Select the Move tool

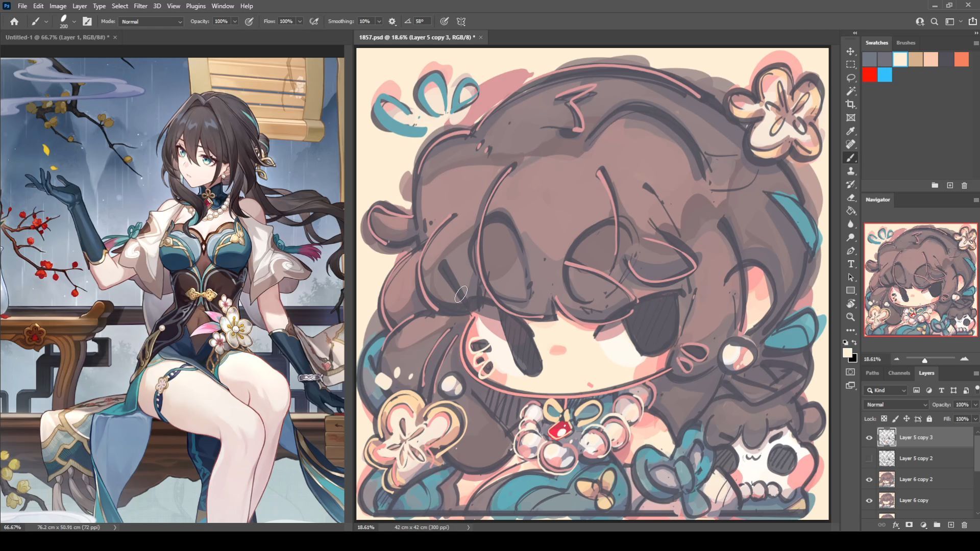850,52
